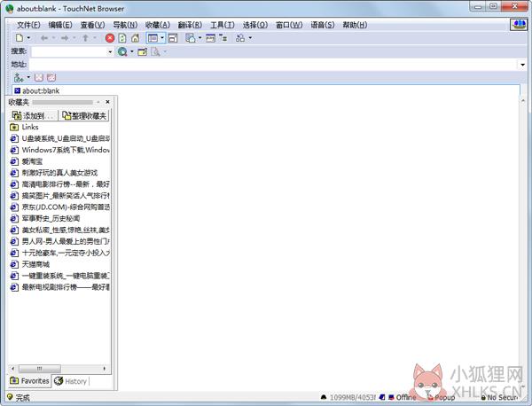Open the search engine dropdown arrow
This screenshot has height=406, width=532.
(131, 51)
